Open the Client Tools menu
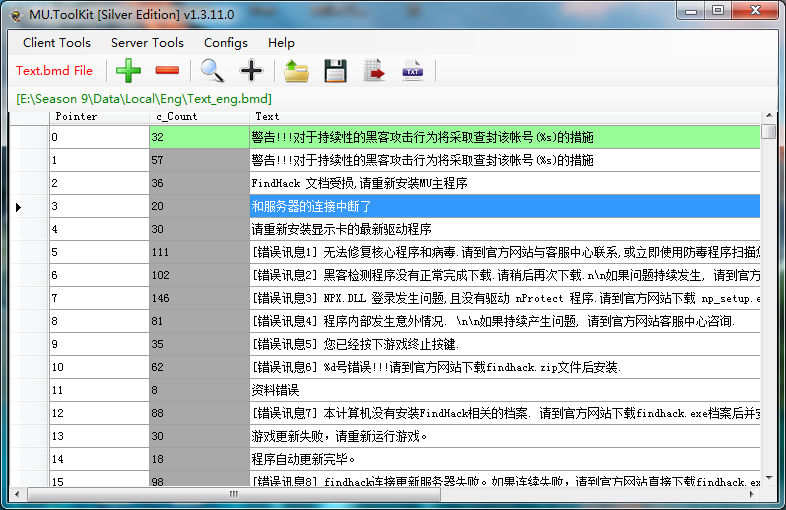Viewport: 786px width, 510px height. click(x=57, y=43)
